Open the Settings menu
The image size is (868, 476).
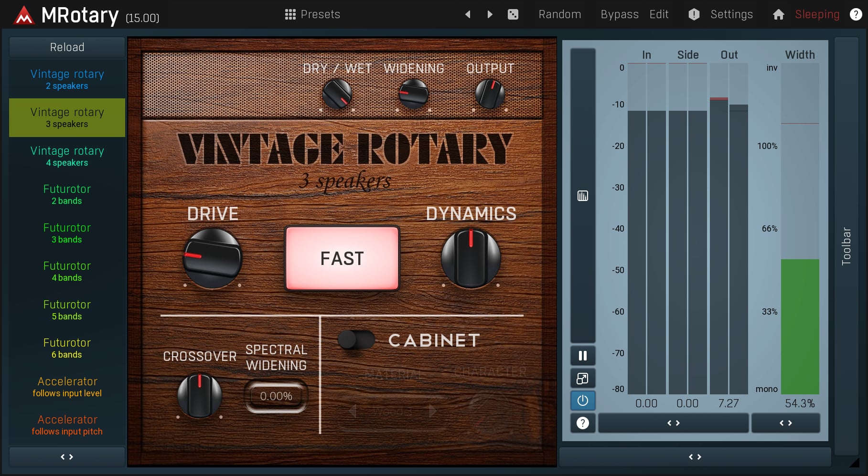[731, 14]
